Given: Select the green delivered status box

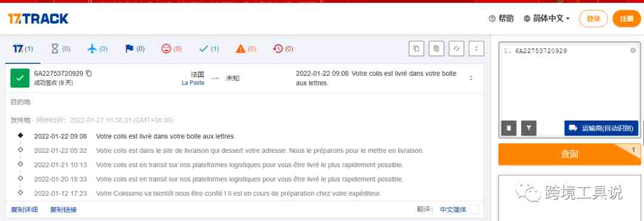Looking at the screenshot, I should 20,78.
